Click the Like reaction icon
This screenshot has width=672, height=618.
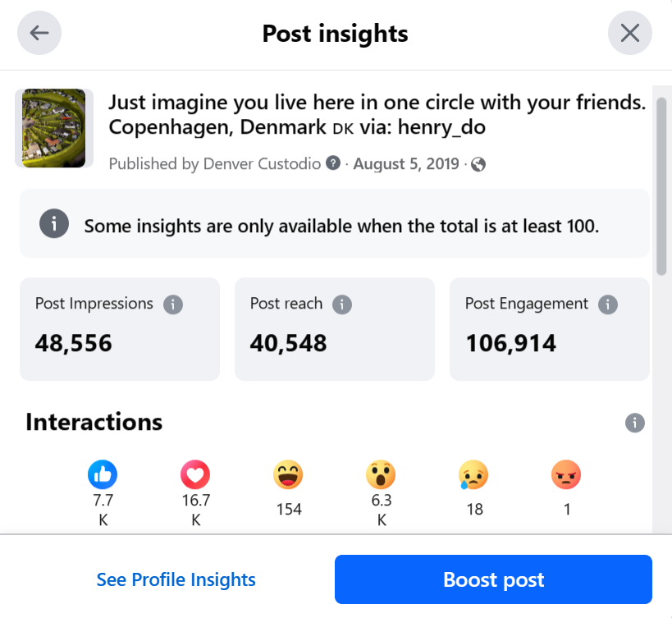(103, 474)
